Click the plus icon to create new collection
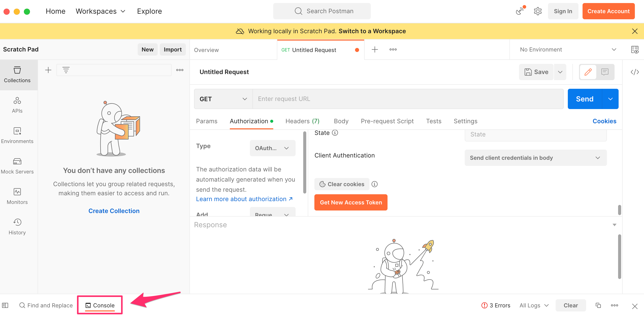644x316 pixels. coord(48,70)
